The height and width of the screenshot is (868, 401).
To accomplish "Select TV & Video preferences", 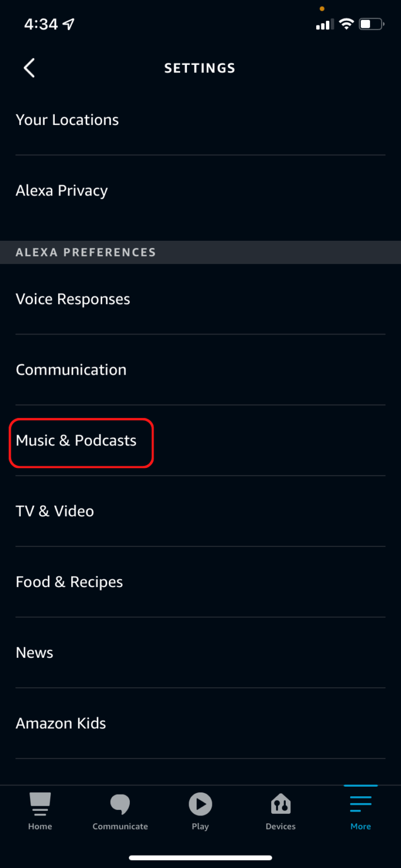I will tap(55, 511).
